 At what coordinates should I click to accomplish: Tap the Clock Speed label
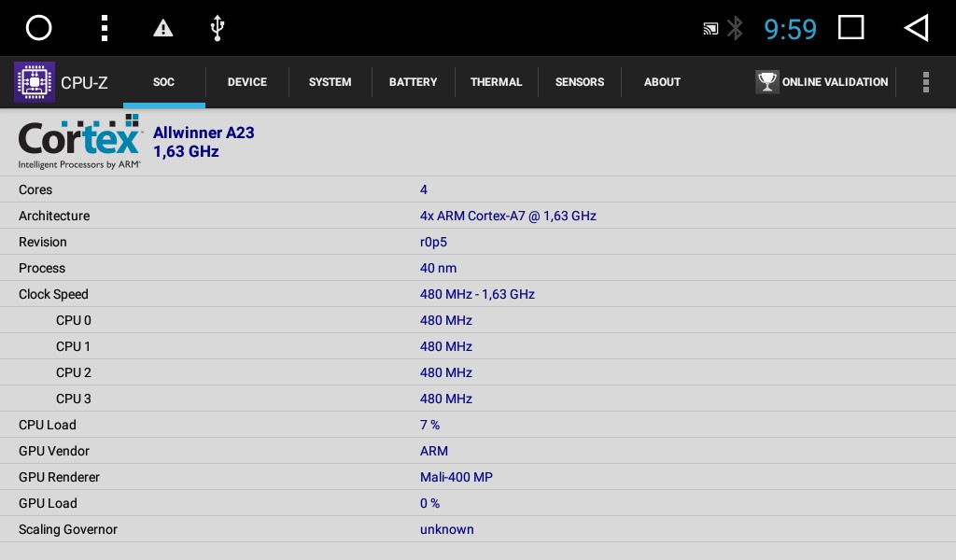click(53, 294)
